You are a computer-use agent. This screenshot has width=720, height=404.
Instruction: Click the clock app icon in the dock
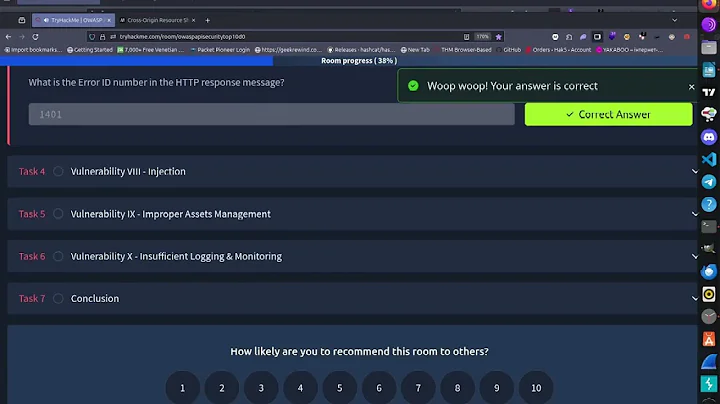709,317
